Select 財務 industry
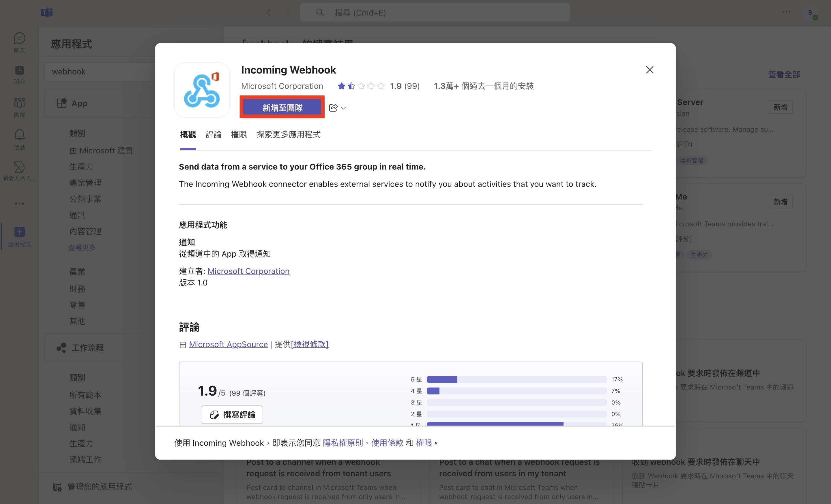Screen dimensions: 831x504 pos(77,289)
